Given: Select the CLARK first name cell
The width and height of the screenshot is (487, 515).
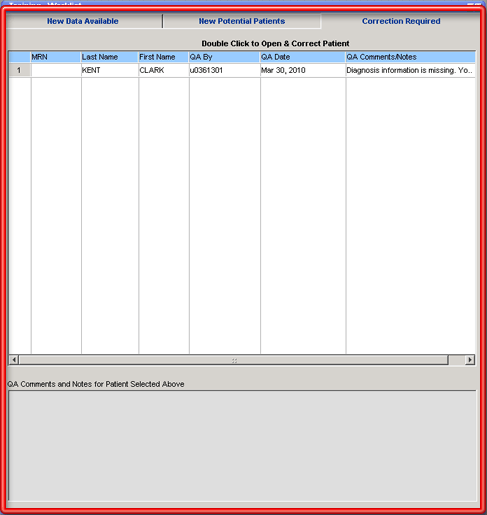Looking at the screenshot, I should click(x=164, y=70).
